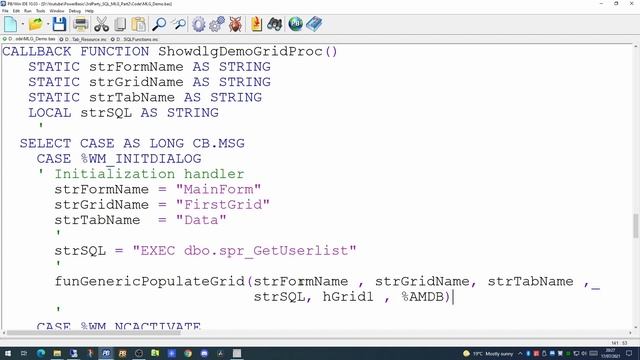
Task: Create a new file with the toolbar icon
Action: (10, 24)
